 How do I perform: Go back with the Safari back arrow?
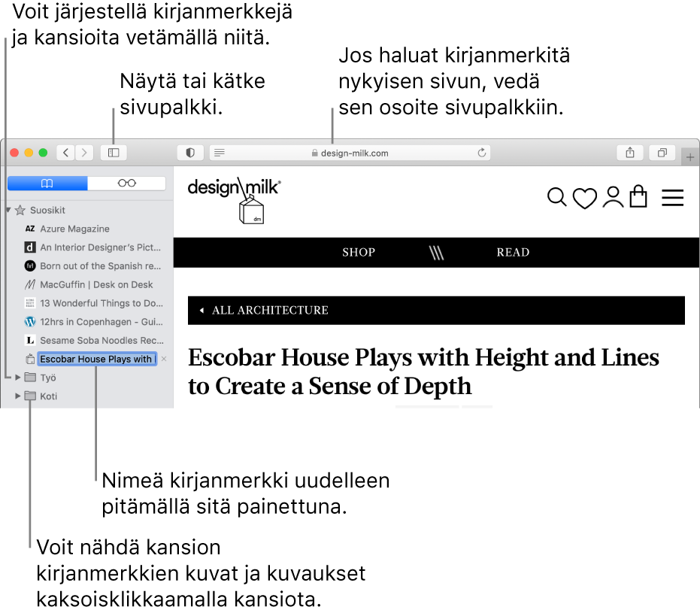click(65, 153)
